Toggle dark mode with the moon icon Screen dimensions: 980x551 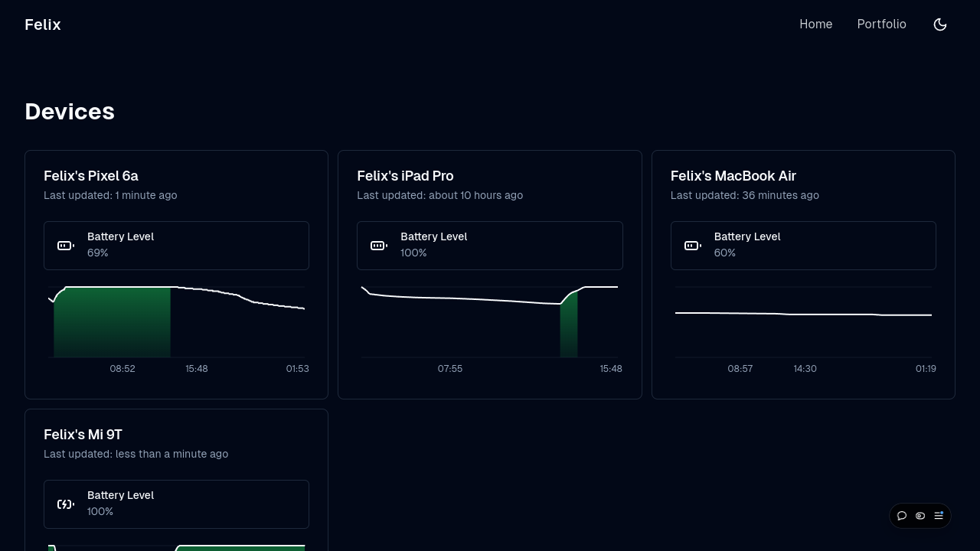[940, 24]
